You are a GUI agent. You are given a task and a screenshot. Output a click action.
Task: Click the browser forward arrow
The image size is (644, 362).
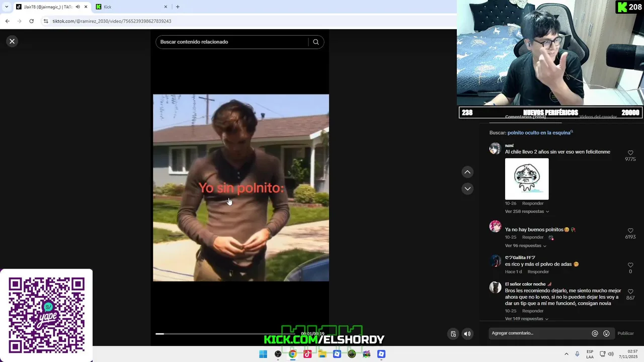[x=19, y=21]
